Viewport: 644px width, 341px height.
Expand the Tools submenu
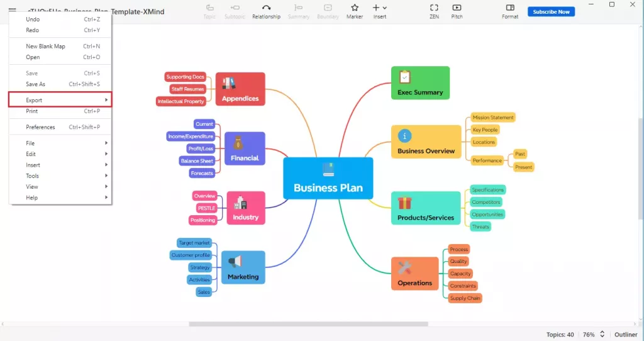(60, 176)
